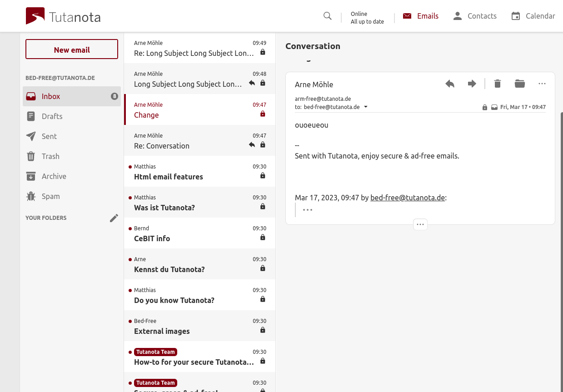Screen dimensions: 563x392
Task: Expand the quoted text in the email
Action: [x=308, y=209]
